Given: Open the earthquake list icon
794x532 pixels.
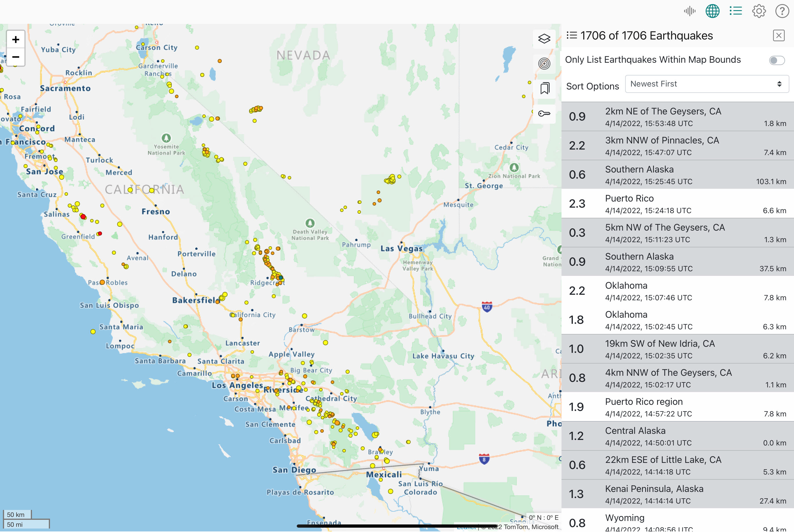Looking at the screenshot, I should click(x=735, y=11).
